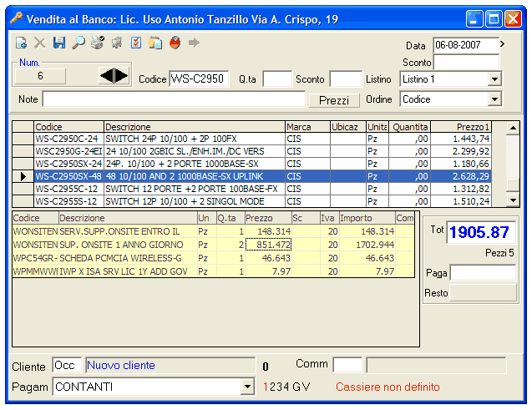Click the Nuovo cliente name field
This screenshot has height=410, width=532.
tap(170, 365)
